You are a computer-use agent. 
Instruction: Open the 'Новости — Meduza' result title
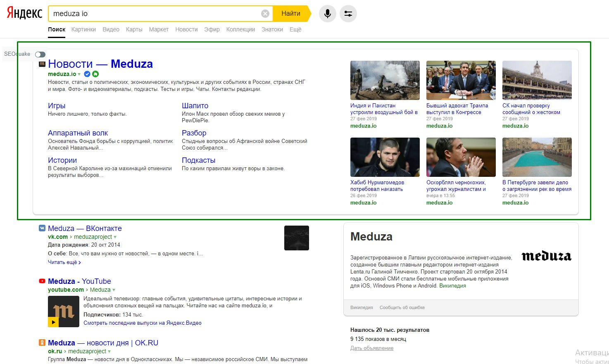point(100,64)
